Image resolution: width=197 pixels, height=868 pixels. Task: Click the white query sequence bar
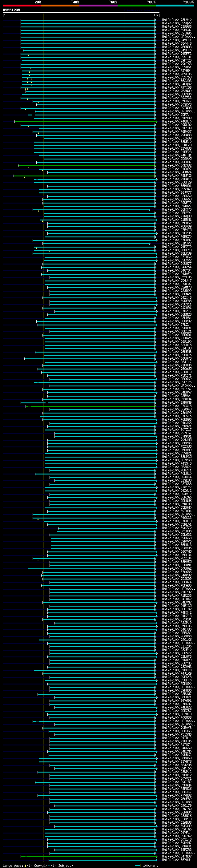(81, 13)
